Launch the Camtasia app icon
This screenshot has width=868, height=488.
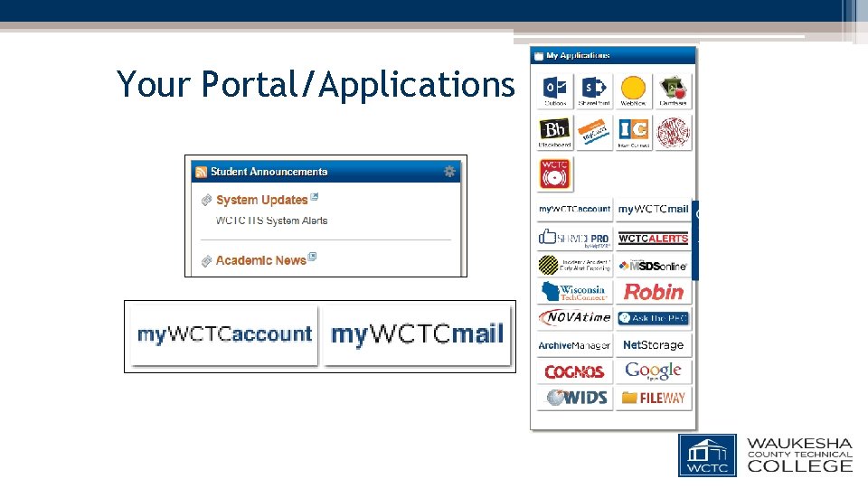pyautogui.click(x=673, y=90)
